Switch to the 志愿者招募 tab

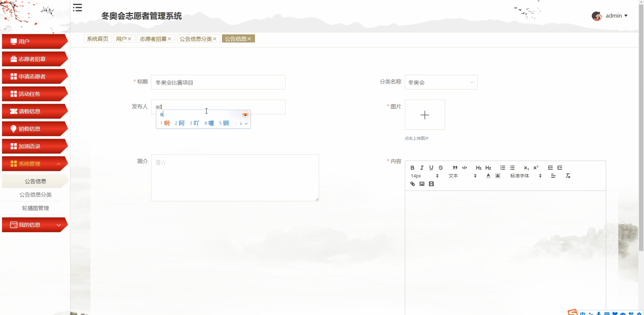coord(153,39)
